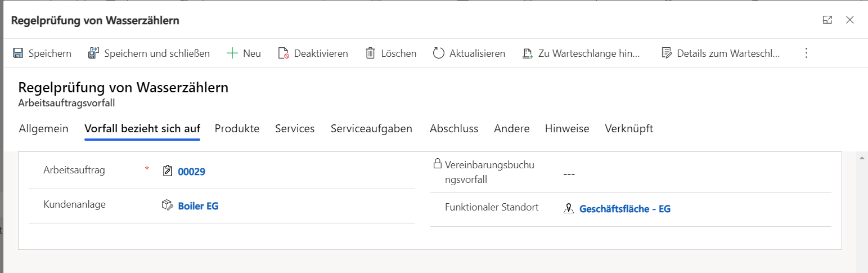Select the Services tab

(295, 129)
